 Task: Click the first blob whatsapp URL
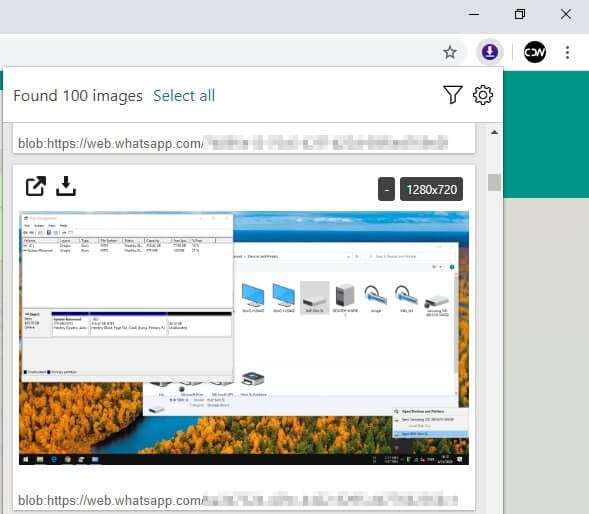click(233, 143)
